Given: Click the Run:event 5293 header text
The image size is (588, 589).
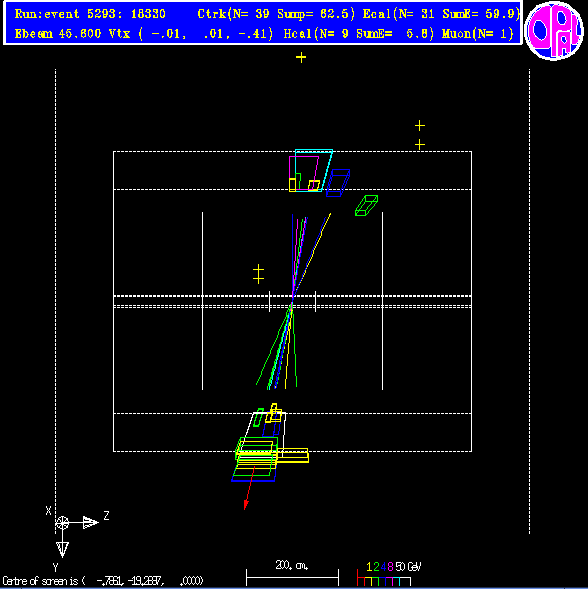Looking at the screenshot, I should coord(90,14).
